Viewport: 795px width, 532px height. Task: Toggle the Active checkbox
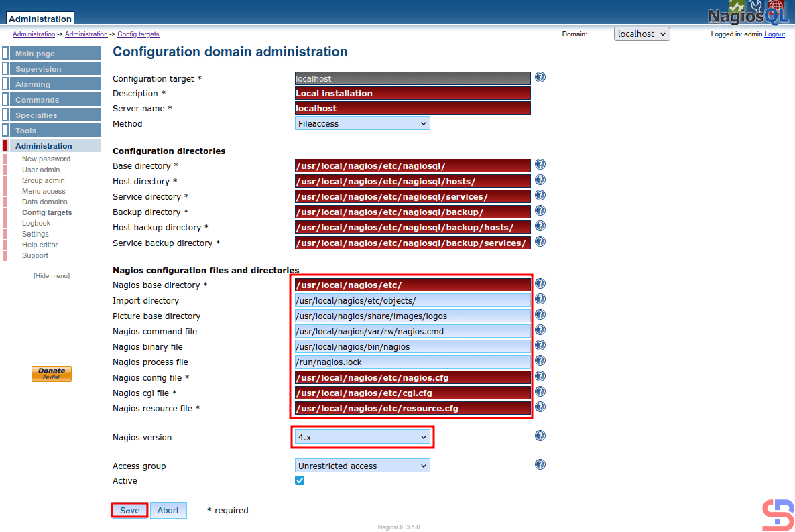pos(300,481)
